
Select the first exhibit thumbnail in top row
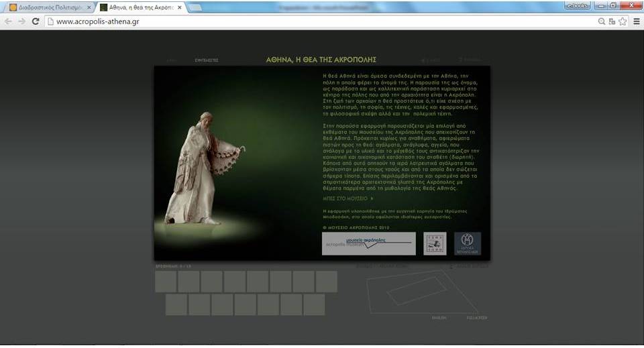click(166, 282)
